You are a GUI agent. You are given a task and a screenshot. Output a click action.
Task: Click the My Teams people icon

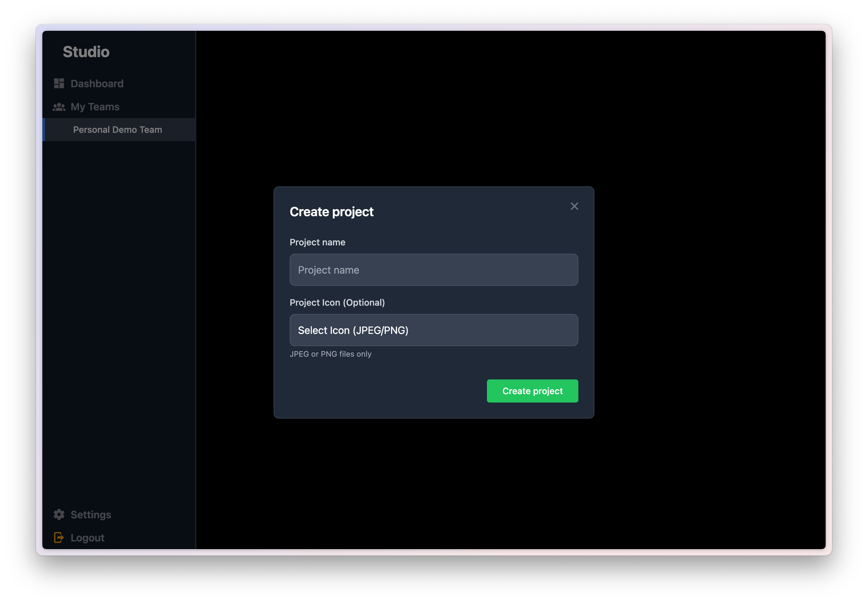pyautogui.click(x=59, y=107)
